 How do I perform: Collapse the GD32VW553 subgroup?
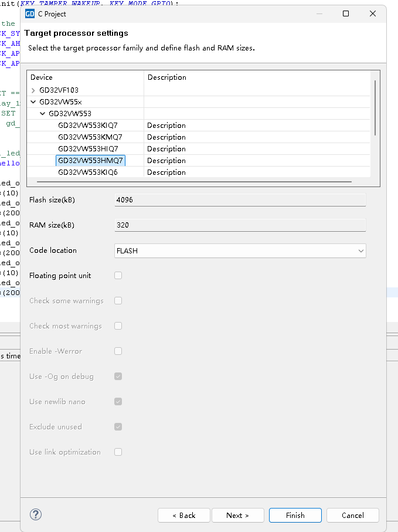[43, 114]
